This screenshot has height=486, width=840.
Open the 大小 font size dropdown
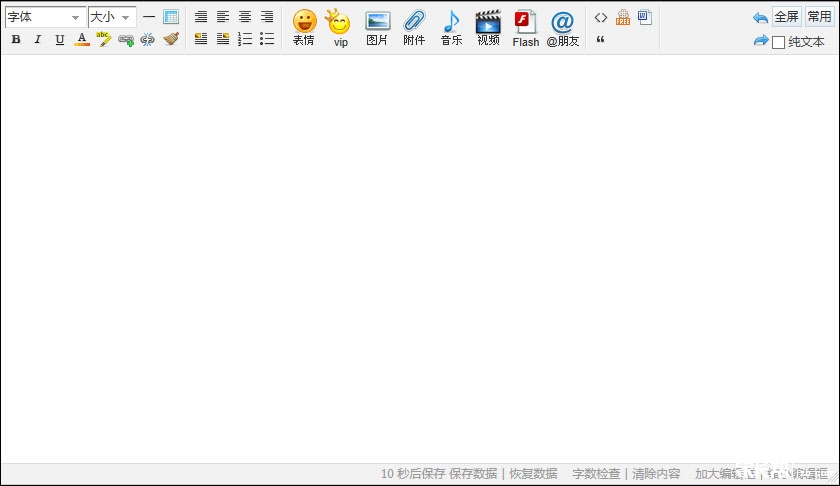click(x=111, y=17)
